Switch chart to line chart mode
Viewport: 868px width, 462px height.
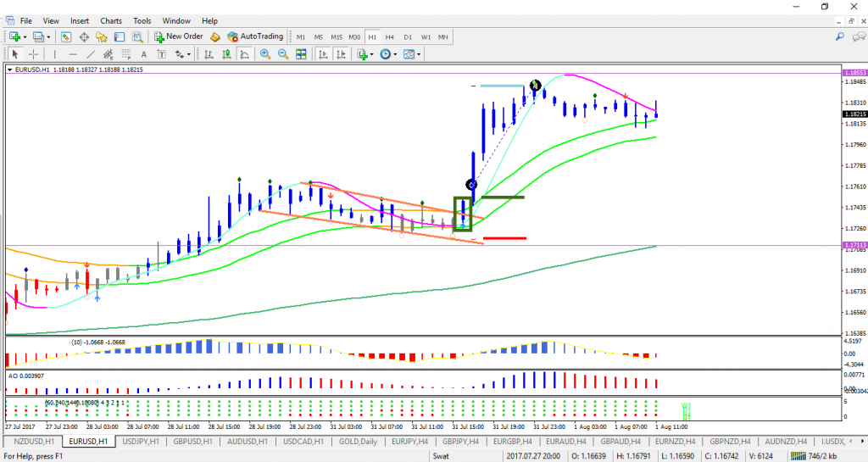coord(244,54)
